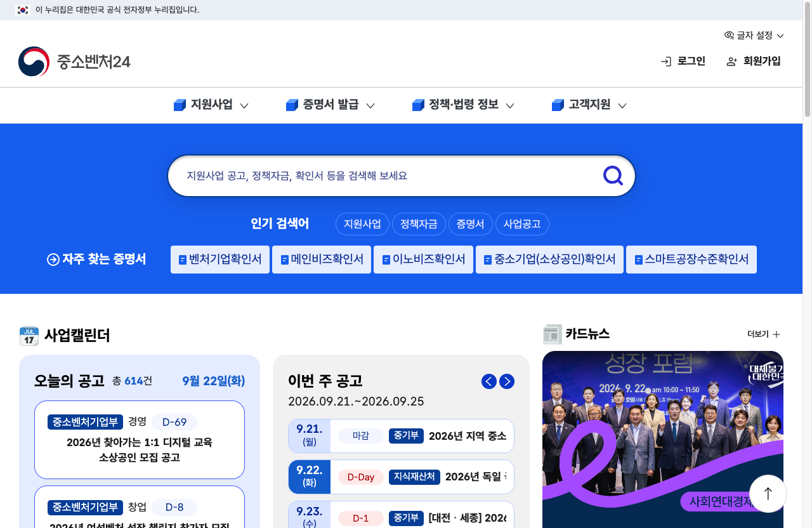This screenshot has height=528, width=812.
Task: Click the 지식재산처 agency tag
Action: tap(414, 477)
